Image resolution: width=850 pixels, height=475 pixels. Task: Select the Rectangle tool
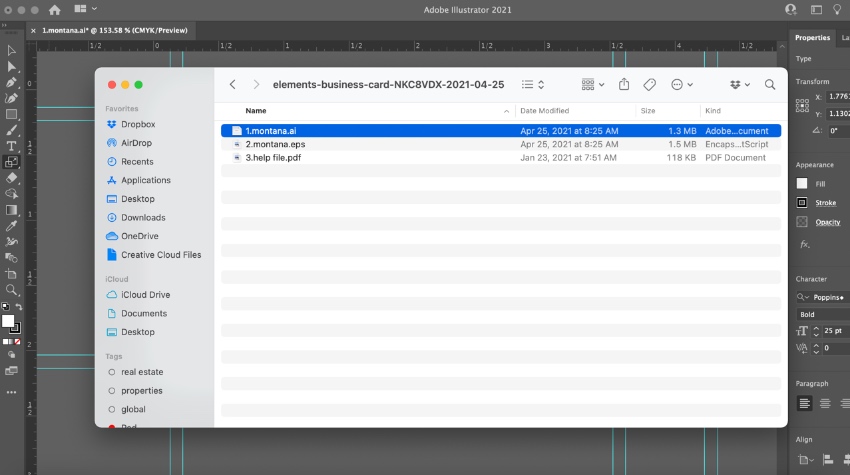click(11, 114)
